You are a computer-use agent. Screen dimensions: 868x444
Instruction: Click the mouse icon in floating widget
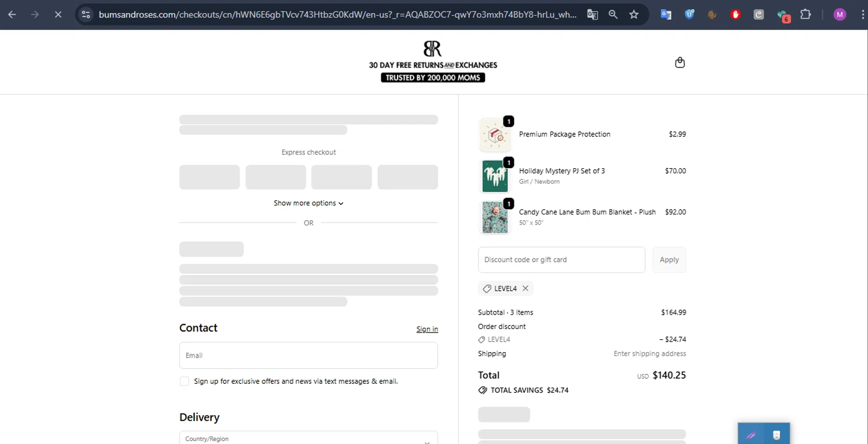tap(777, 435)
